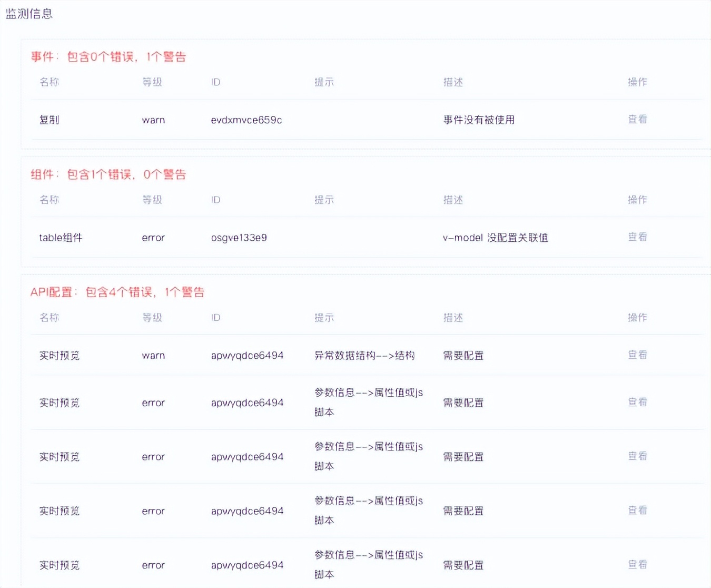Click 操作 header in the API配置 table
This screenshot has height=588, width=711.
coord(637,317)
